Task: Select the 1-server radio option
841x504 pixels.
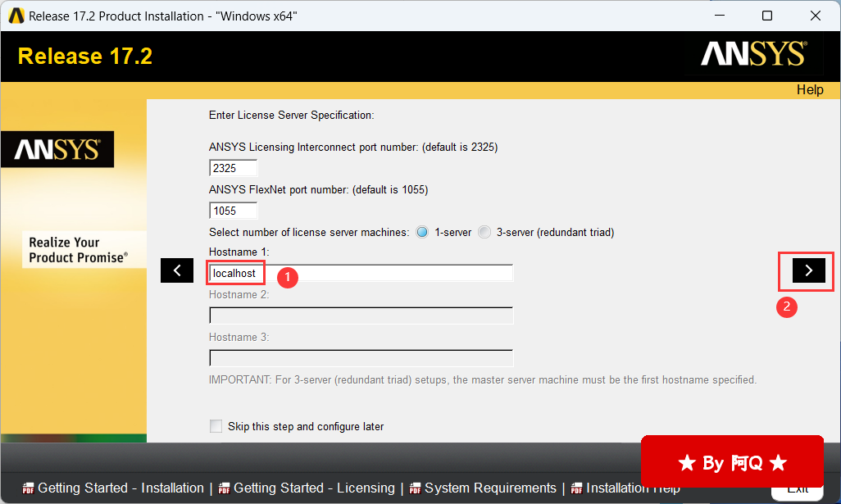Action: coord(423,232)
